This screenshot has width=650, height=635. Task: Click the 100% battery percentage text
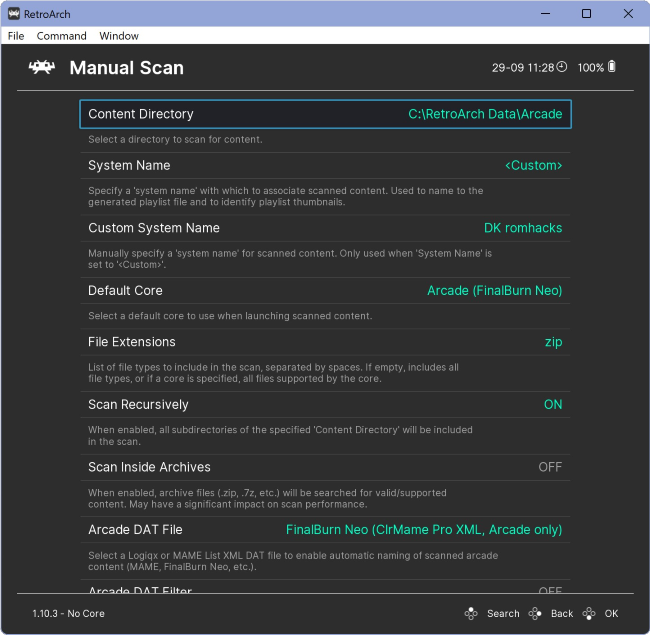click(591, 68)
